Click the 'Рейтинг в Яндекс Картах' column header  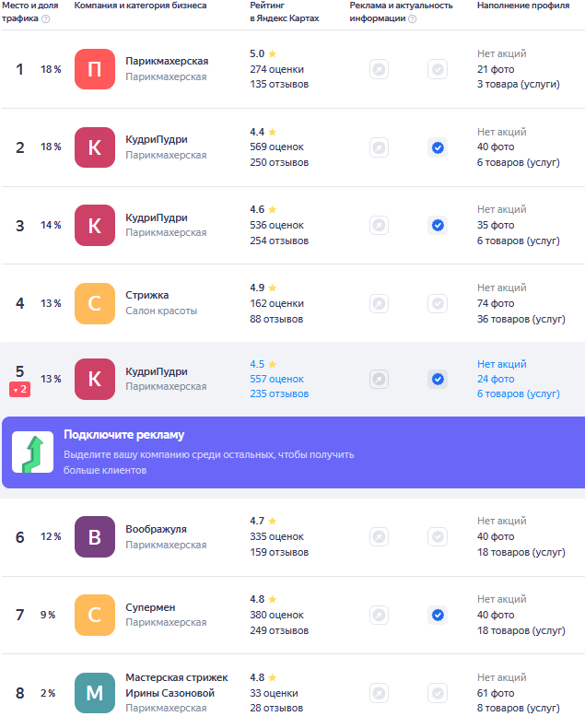[x=285, y=12]
